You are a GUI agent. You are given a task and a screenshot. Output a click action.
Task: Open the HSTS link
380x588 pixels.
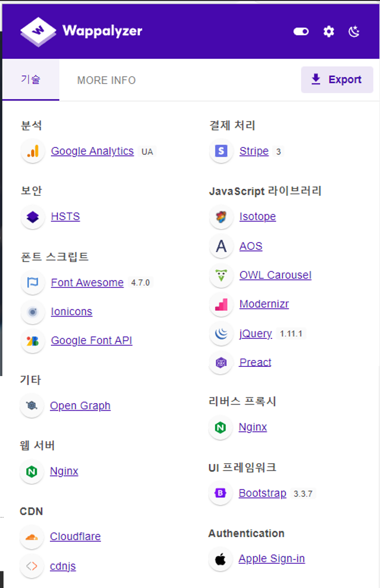pyautogui.click(x=65, y=216)
